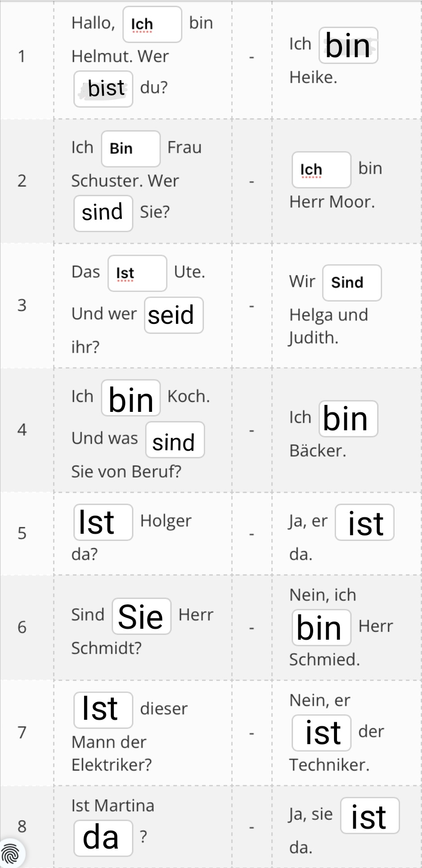Click the 'da' field after 'Ist Martina'
The image size is (422, 868).
click(103, 838)
